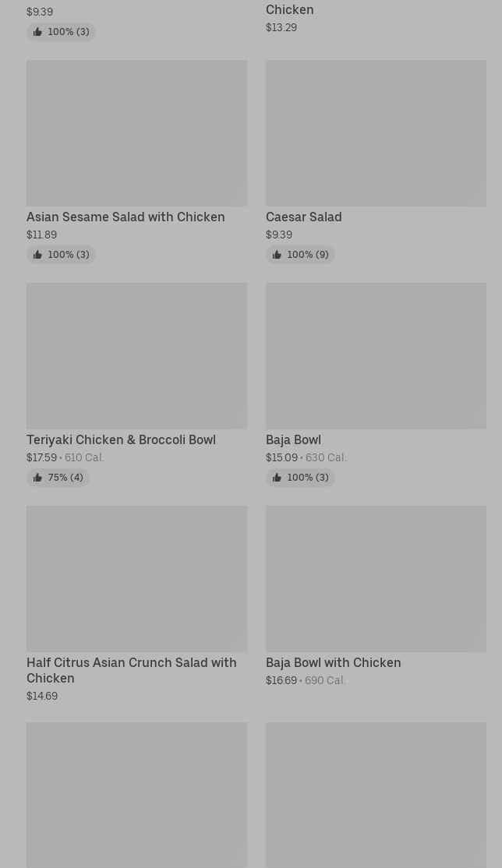Click Half Citrus Asian Crunch Salad image
502x868 pixels.
click(136, 579)
